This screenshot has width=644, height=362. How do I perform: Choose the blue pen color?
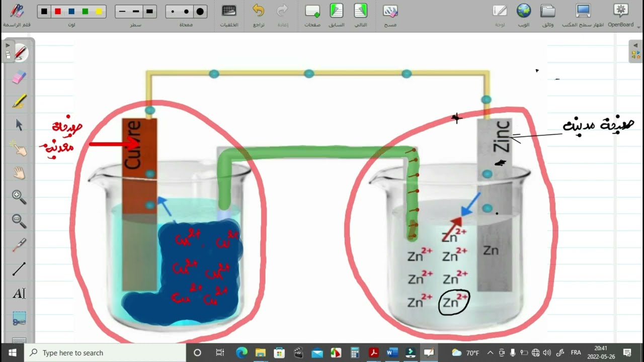click(71, 11)
